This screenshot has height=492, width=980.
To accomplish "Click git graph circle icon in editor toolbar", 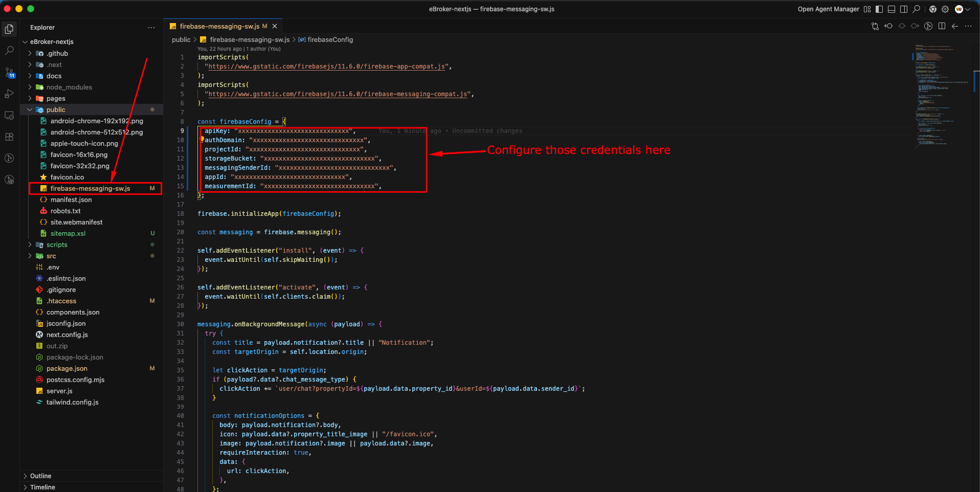I will point(928,26).
